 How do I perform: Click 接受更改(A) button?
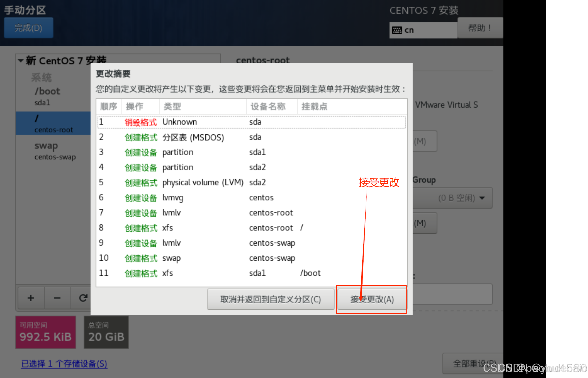coord(372,299)
